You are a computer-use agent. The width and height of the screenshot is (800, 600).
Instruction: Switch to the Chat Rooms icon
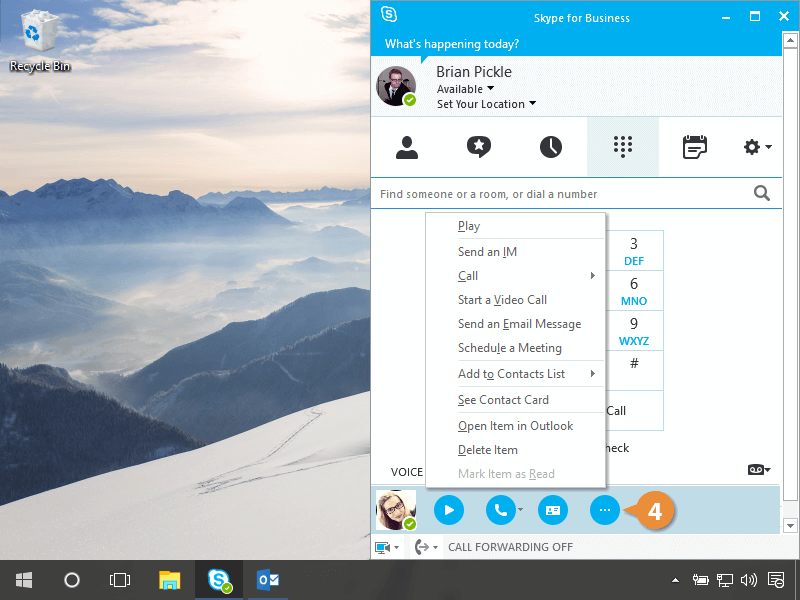[479, 148]
